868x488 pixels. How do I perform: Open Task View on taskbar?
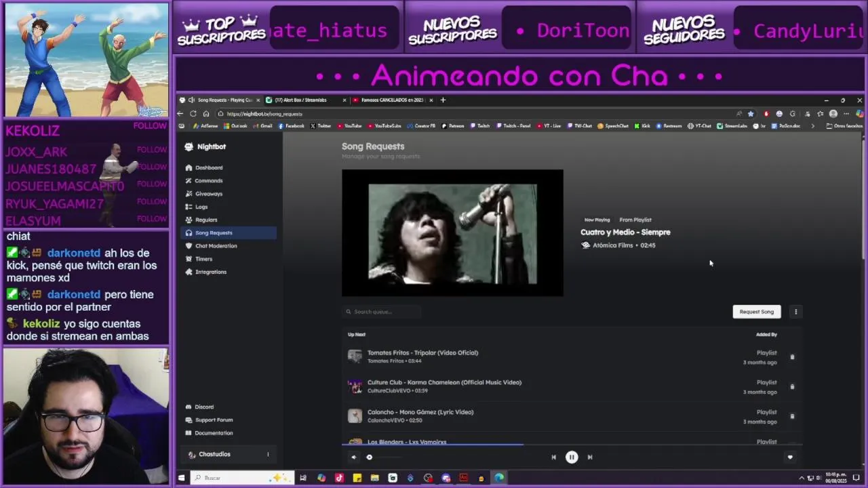(303, 478)
